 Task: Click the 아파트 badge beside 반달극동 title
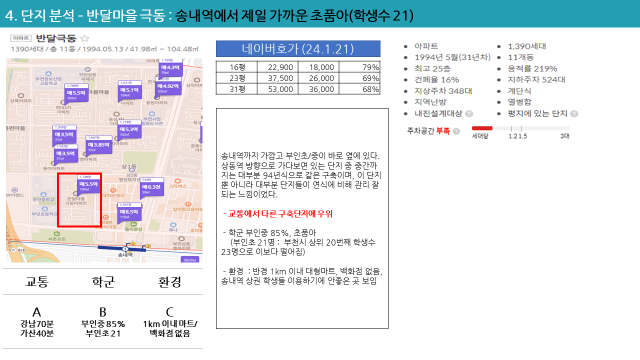20,38
